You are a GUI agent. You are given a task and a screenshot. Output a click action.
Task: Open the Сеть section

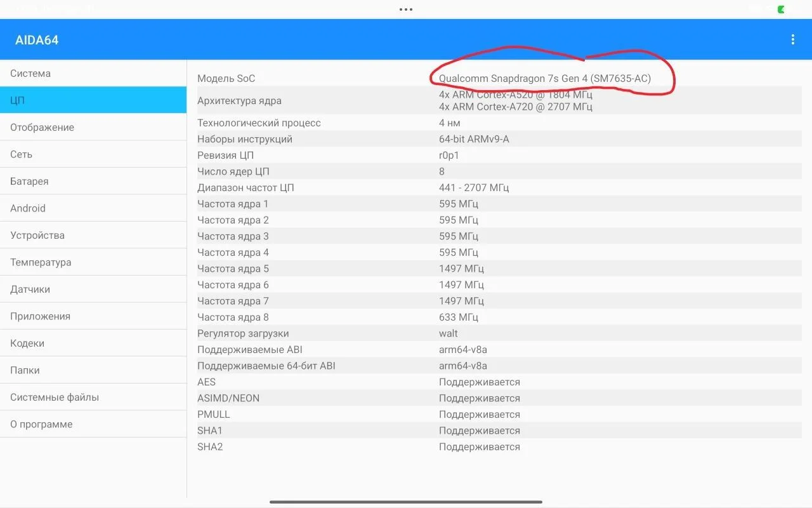(93, 154)
